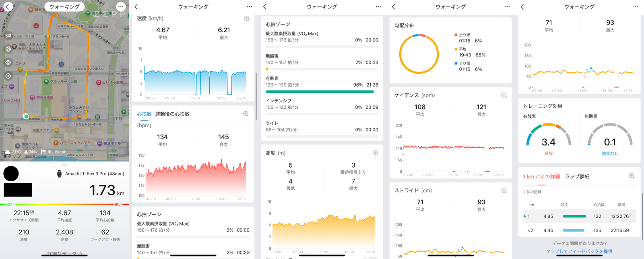
Task: Go back from the speed chart screen
Action: (x=136, y=6)
